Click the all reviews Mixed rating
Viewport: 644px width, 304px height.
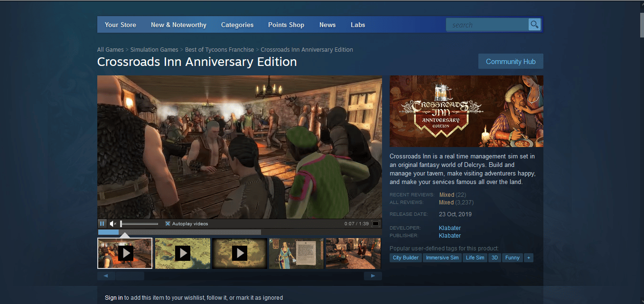click(x=446, y=203)
